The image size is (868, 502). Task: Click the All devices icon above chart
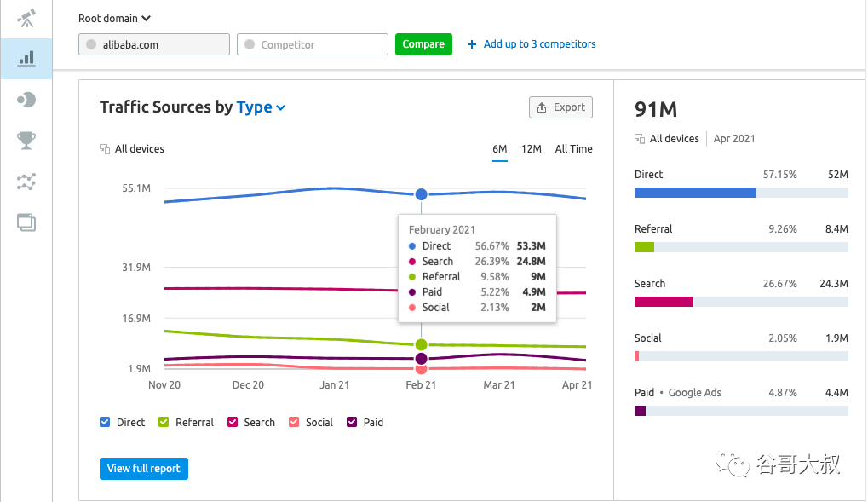pos(105,149)
